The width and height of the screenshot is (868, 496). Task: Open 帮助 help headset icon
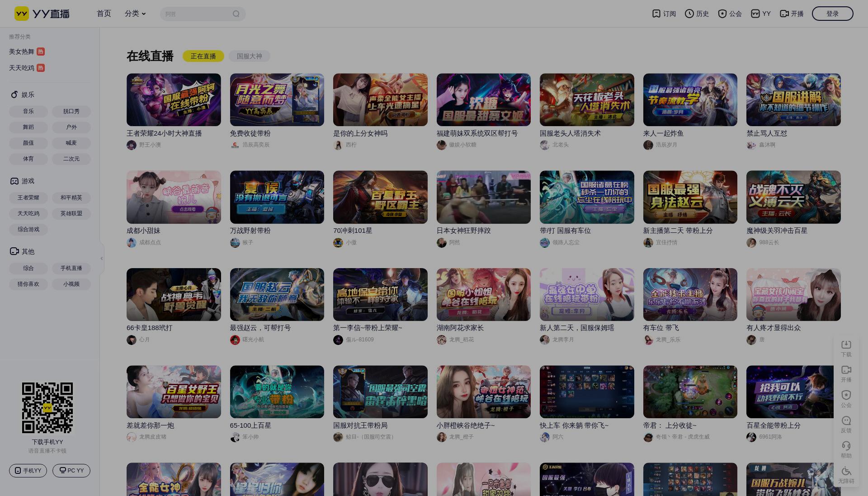pyautogui.click(x=846, y=446)
